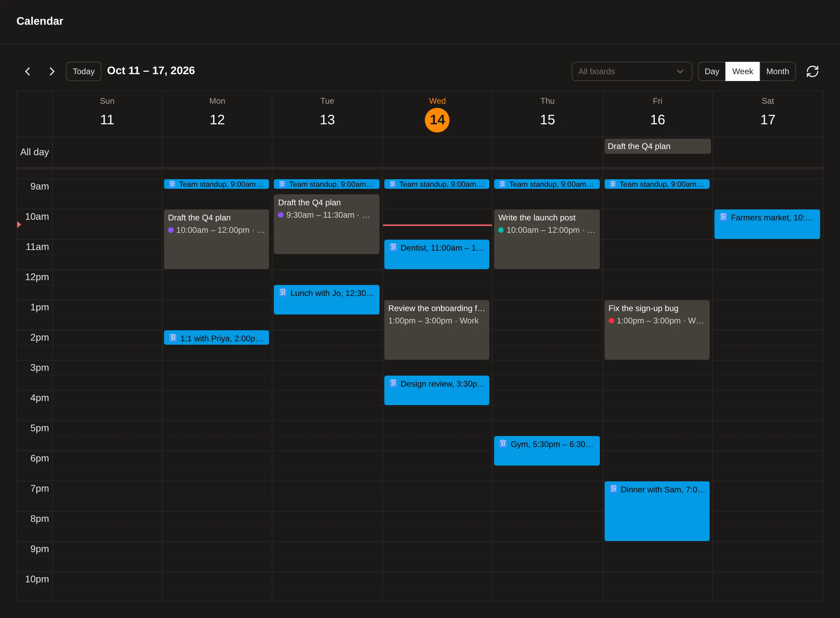Select the Sat 17 day header
Image resolution: width=840 pixels, height=618 pixels.
(768, 114)
